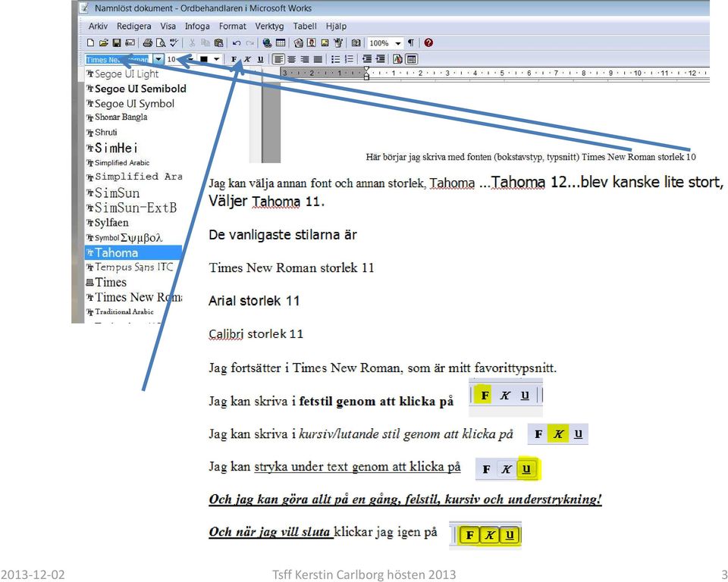The height and width of the screenshot is (582, 728).
Task: Choose Segoe UI Symbol font
Action: pos(133,103)
